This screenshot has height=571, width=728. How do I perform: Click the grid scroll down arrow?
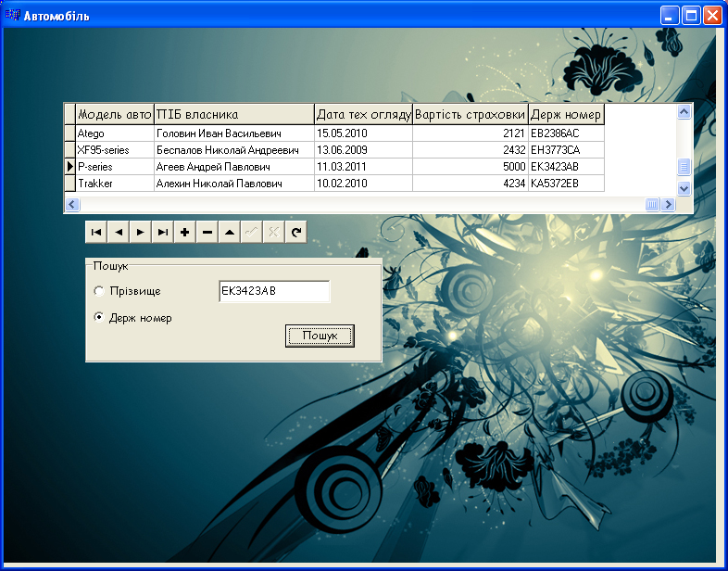click(x=684, y=188)
